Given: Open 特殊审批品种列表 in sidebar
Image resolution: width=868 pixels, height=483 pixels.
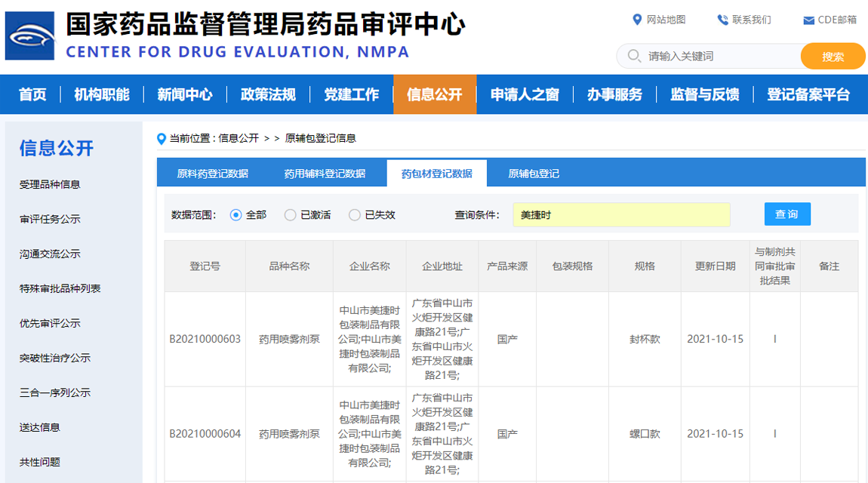Looking at the screenshot, I should point(60,289).
